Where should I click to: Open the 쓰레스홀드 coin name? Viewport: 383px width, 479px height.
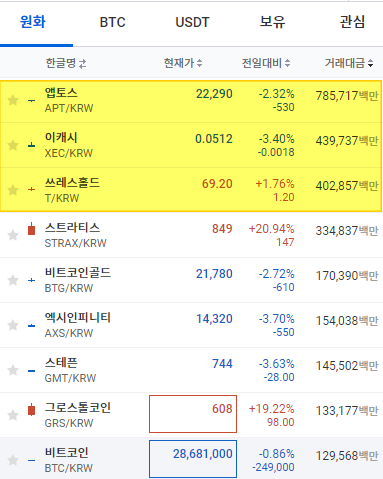(x=72, y=182)
